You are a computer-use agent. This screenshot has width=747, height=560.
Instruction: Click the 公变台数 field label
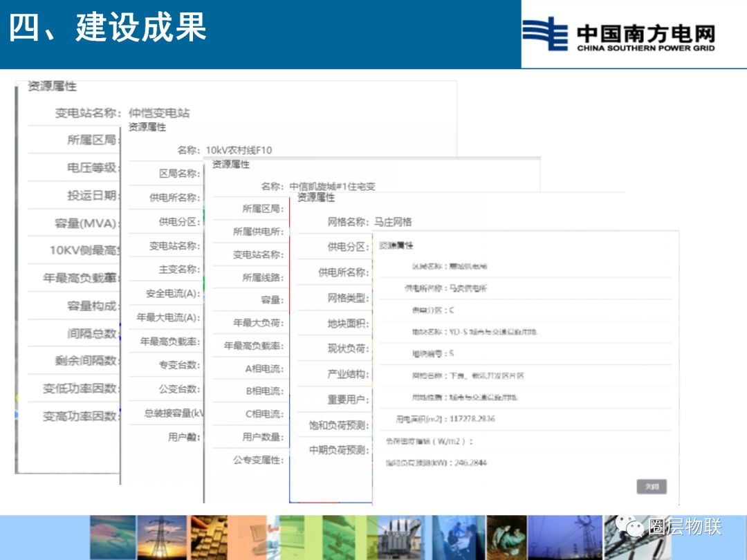pyautogui.click(x=180, y=389)
